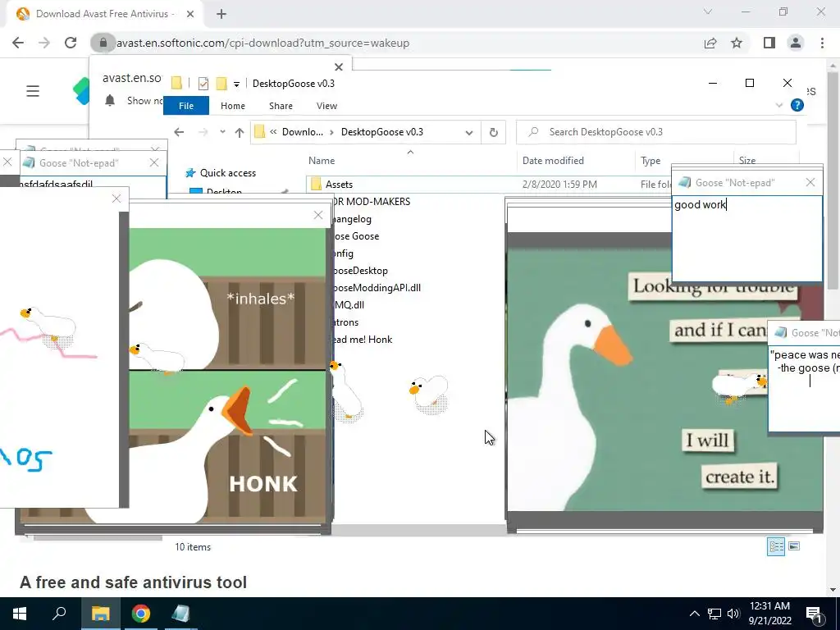Open Chrome tab search chevron
This screenshot has height=630, width=840.
tap(708, 11)
